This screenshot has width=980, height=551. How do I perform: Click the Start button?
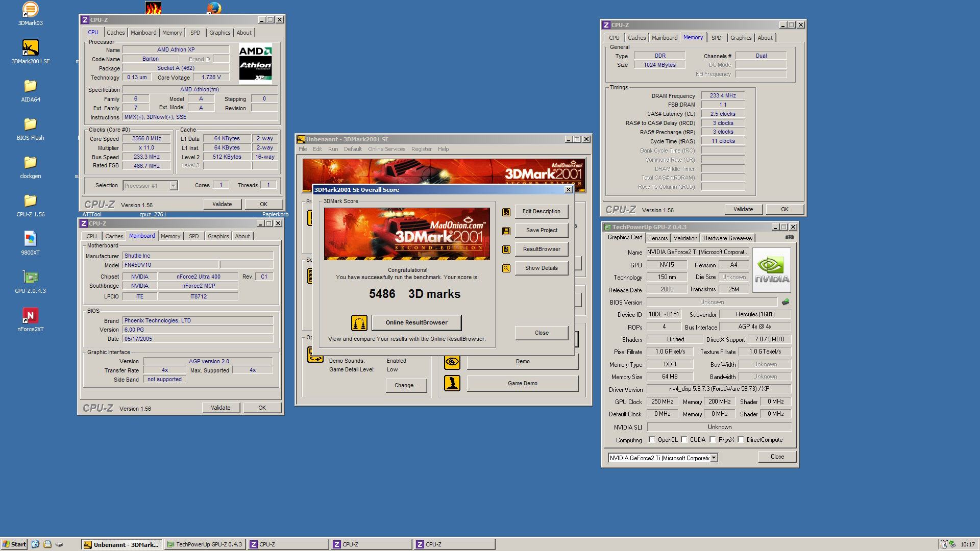click(14, 544)
